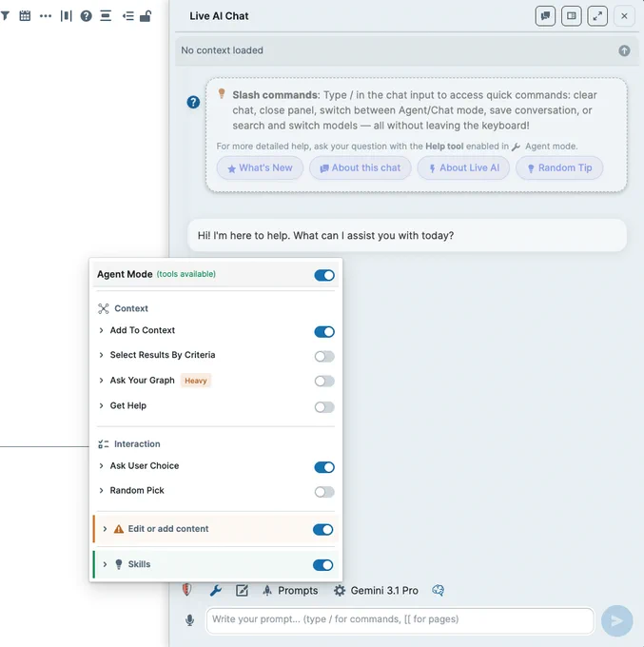Click the chat bubbles icon in chat header
The width and height of the screenshot is (644, 647).
(x=545, y=16)
